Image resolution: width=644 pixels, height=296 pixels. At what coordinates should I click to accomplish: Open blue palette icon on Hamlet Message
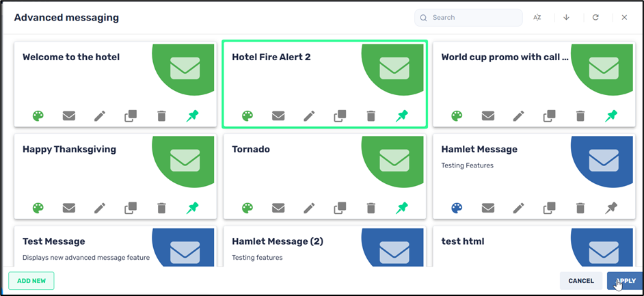[x=457, y=208]
